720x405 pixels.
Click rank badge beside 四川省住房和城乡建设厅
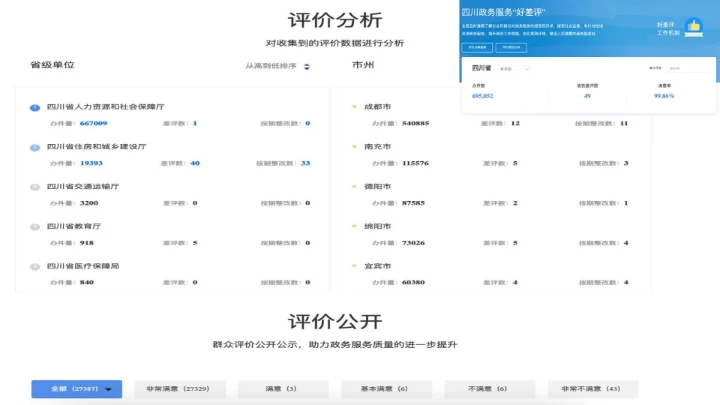point(35,146)
